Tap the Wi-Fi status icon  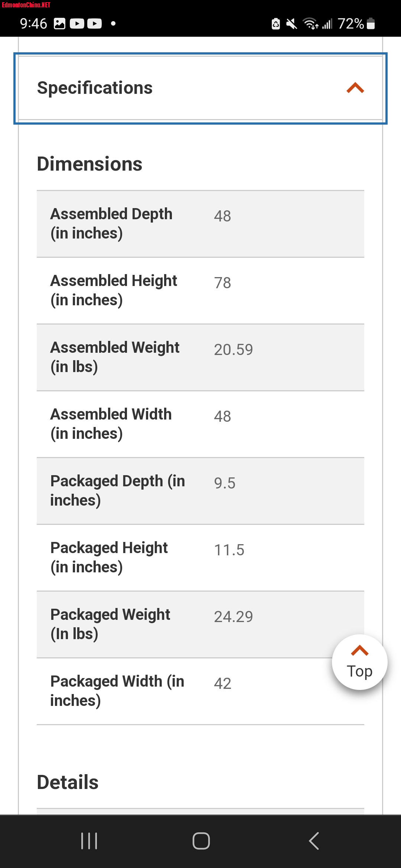pos(310,24)
